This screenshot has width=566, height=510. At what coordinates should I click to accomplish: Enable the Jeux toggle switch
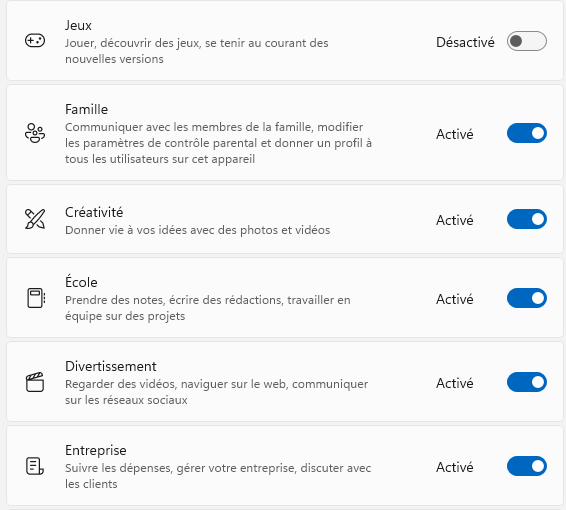point(527,41)
